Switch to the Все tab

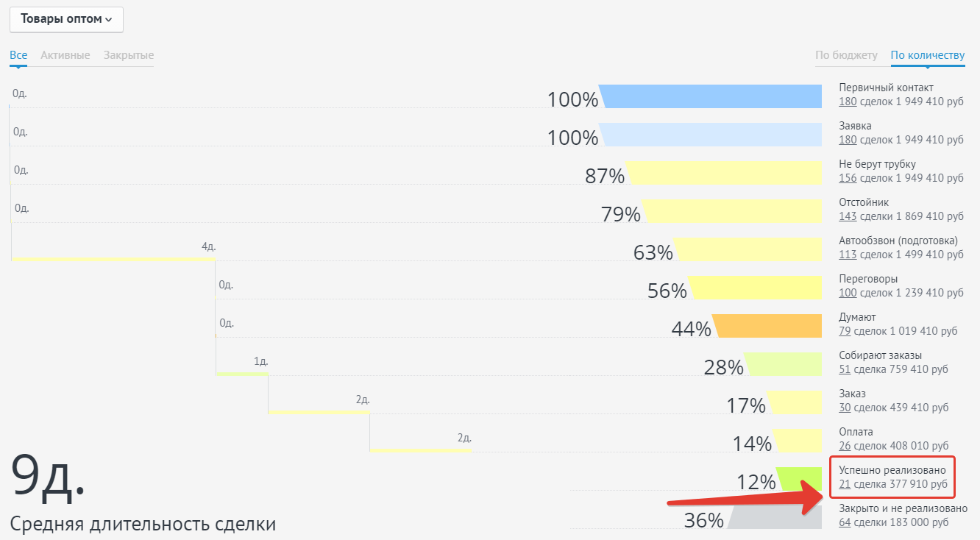[x=18, y=55]
